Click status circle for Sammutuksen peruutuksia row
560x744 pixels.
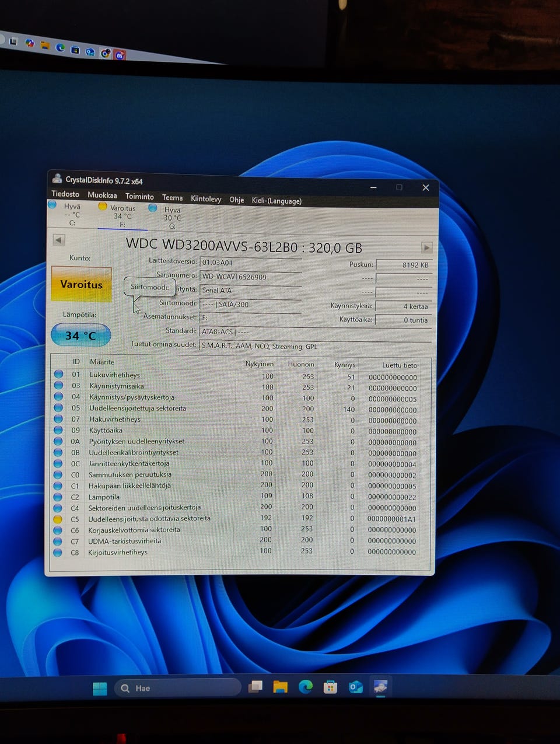pos(58,474)
